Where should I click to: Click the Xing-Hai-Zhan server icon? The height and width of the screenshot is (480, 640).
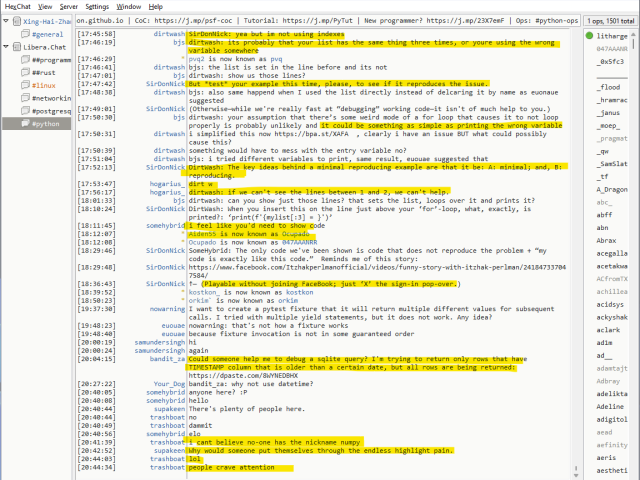(17, 21)
